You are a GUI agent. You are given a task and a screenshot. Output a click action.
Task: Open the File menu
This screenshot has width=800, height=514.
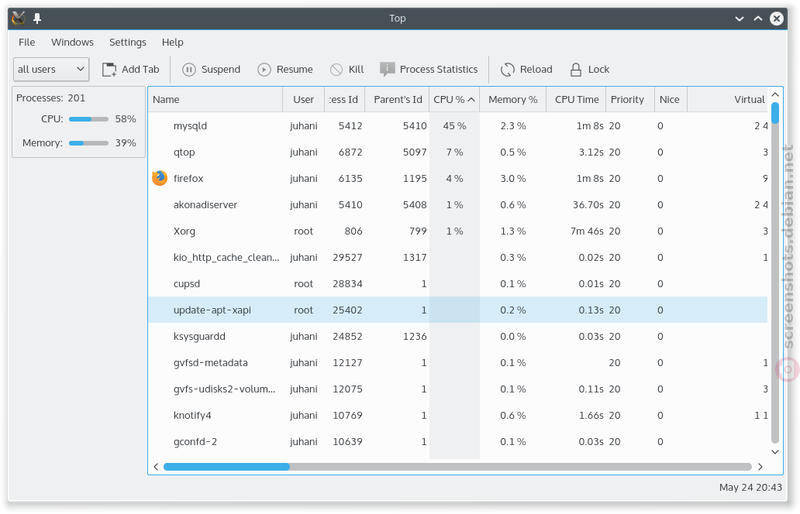click(x=27, y=42)
